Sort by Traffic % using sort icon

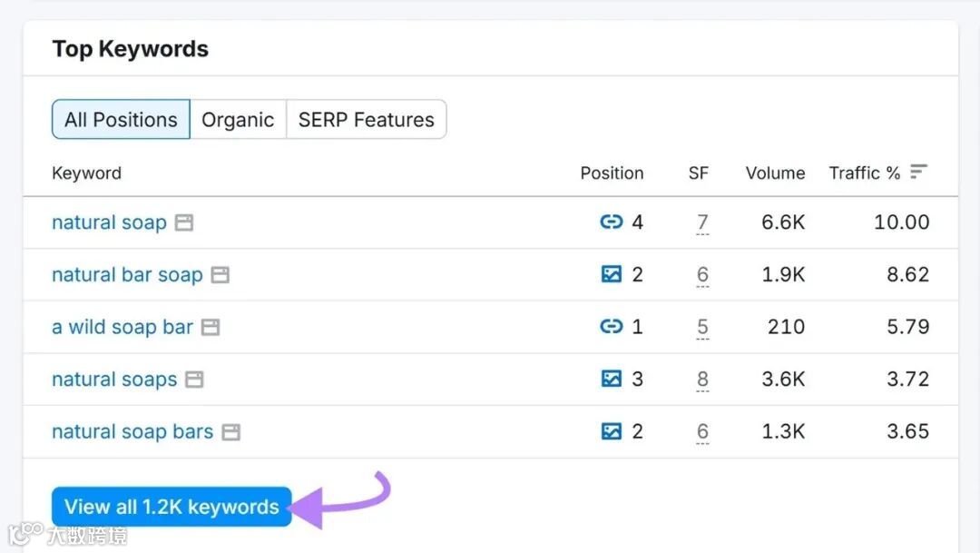tap(919, 172)
